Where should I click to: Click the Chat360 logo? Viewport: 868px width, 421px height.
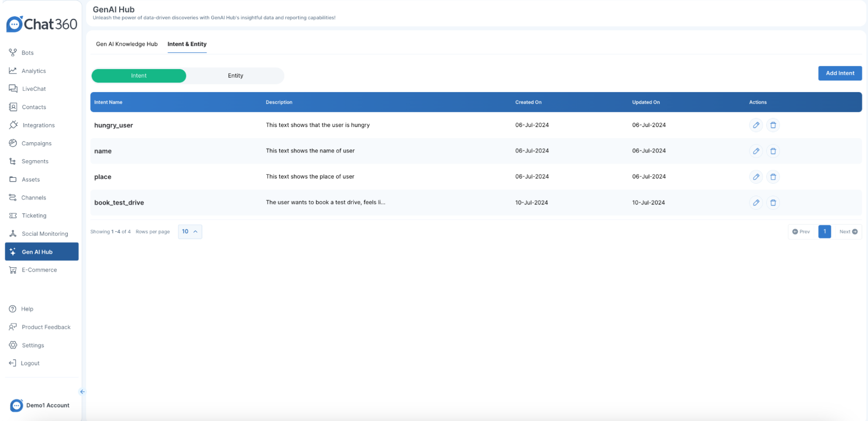[x=41, y=24]
